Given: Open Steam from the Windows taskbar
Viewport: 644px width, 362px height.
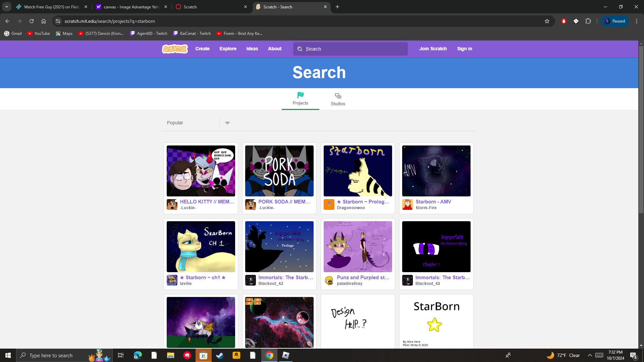Looking at the screenshot, I should click(220, 355).
